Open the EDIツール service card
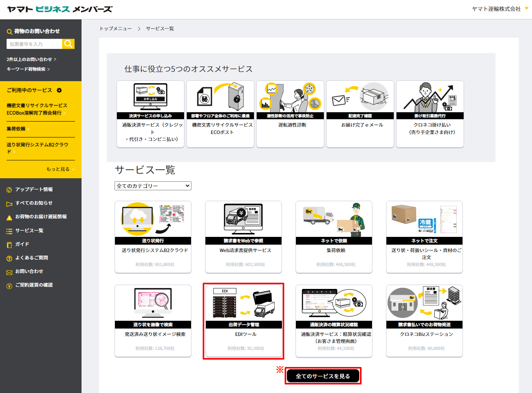This screenshot has width=532, height=393. tap(243, 321)
